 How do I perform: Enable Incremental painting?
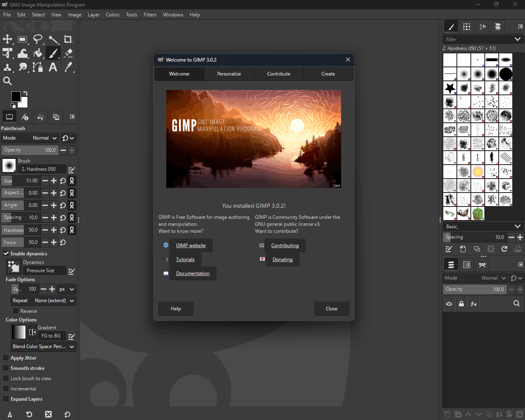pyautogui.click(x=6, y=389)
